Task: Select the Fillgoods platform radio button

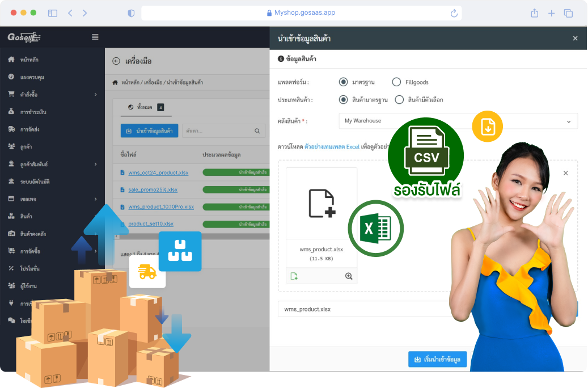Action: pos(396,82)
